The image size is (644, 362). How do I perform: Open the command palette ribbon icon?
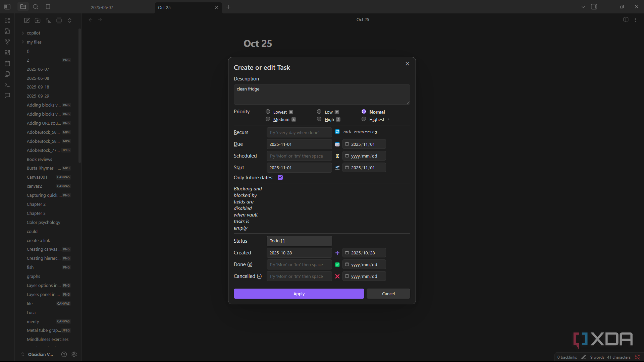pyautogui.click(x=7, y=85)
